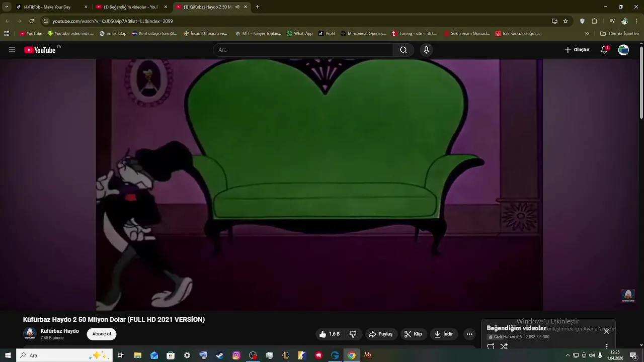Like the video (1,6 B)

330,334
